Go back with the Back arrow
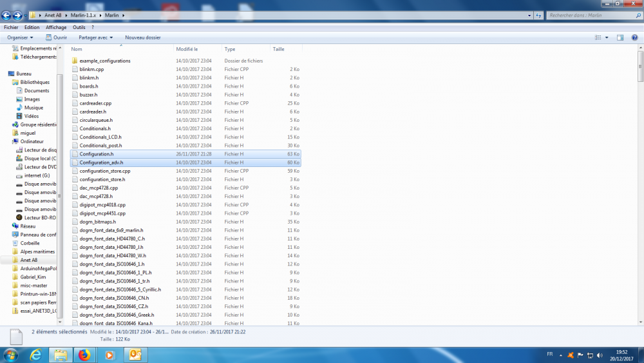644x363 pixels. tap(6, 15)
